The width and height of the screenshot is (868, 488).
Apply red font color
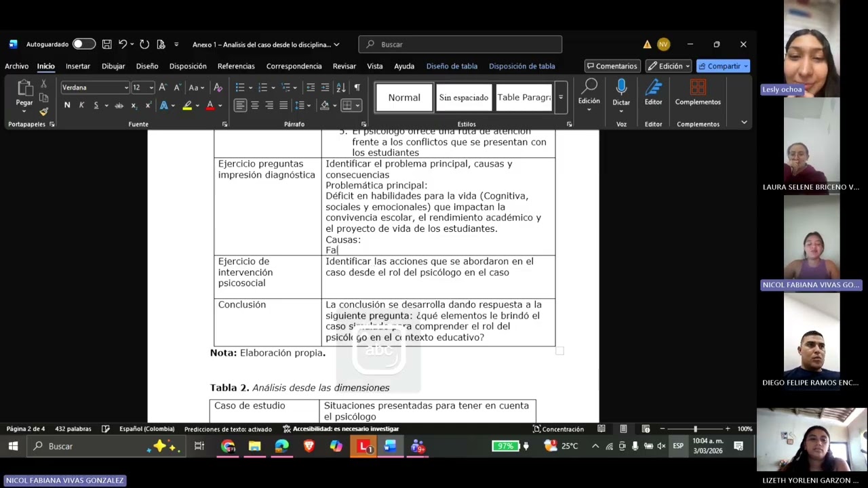point(210,105)
